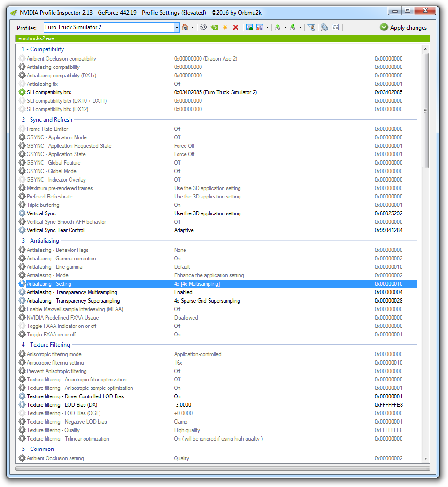Click the NVIDIA Profile Inspector title bar icon

14,13
